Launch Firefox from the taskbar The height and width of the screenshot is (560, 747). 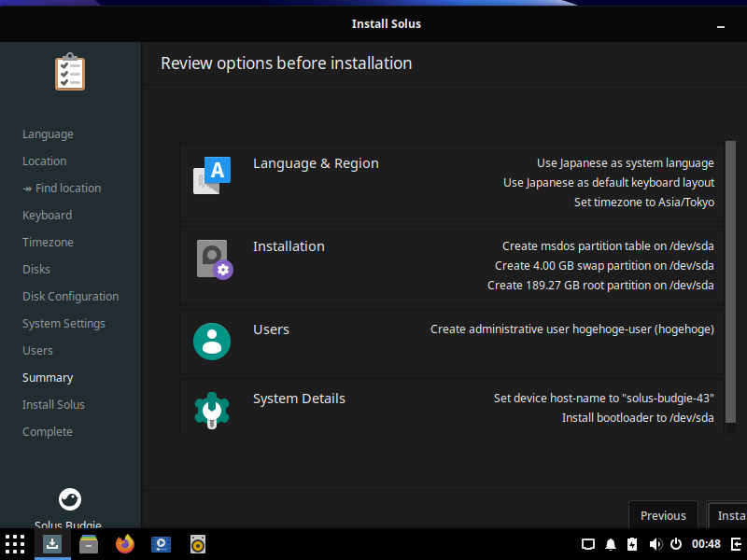pos(125,544)
